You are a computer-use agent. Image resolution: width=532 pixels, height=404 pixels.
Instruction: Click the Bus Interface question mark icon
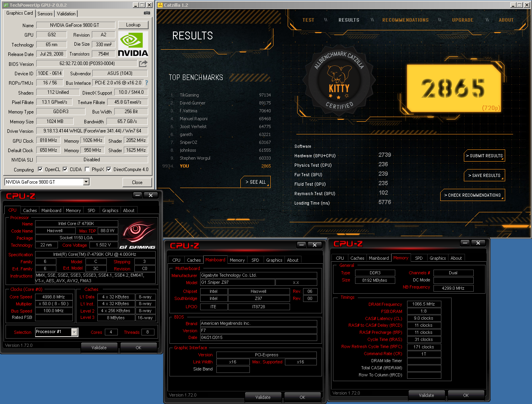[x=147, y=83]
